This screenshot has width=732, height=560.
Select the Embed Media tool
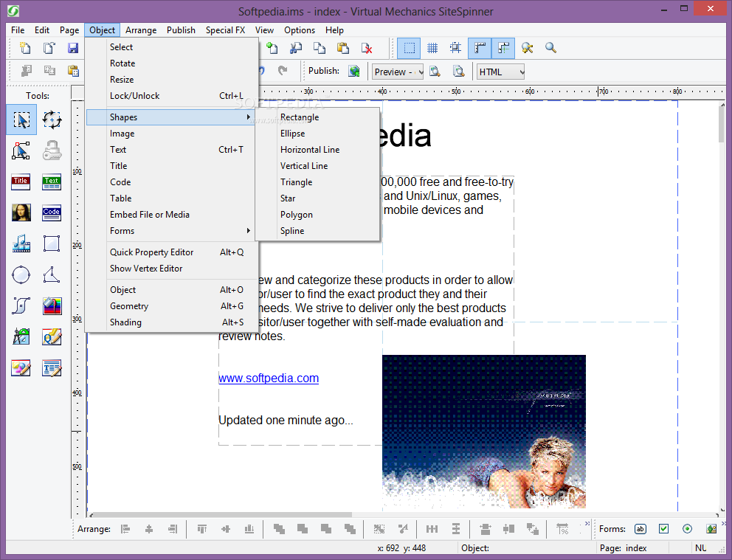click(x=21, y=243)
